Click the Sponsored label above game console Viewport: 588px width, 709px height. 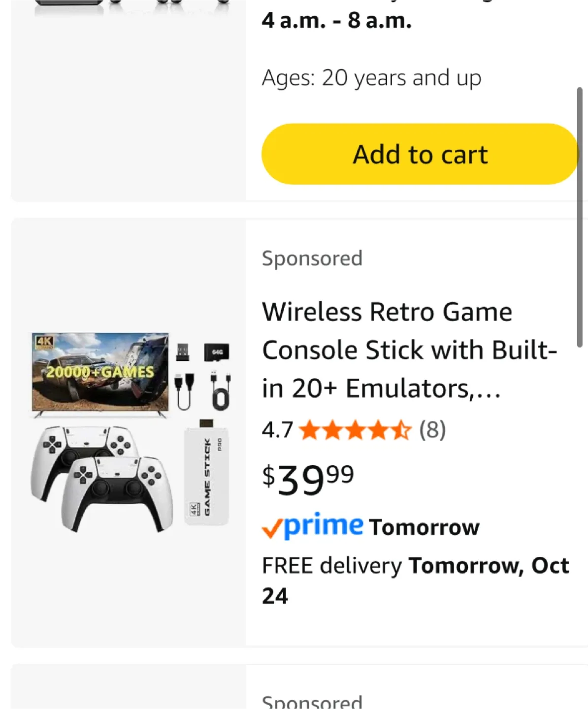tap(312, 258)
